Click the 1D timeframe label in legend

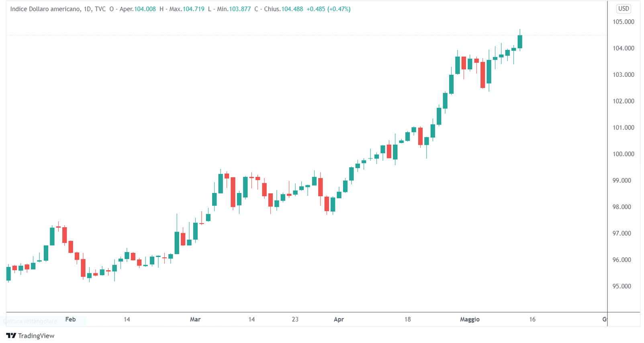pos(88,9)
